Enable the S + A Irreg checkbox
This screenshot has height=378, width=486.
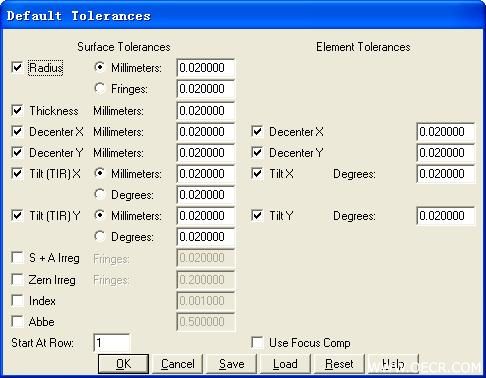17,258
